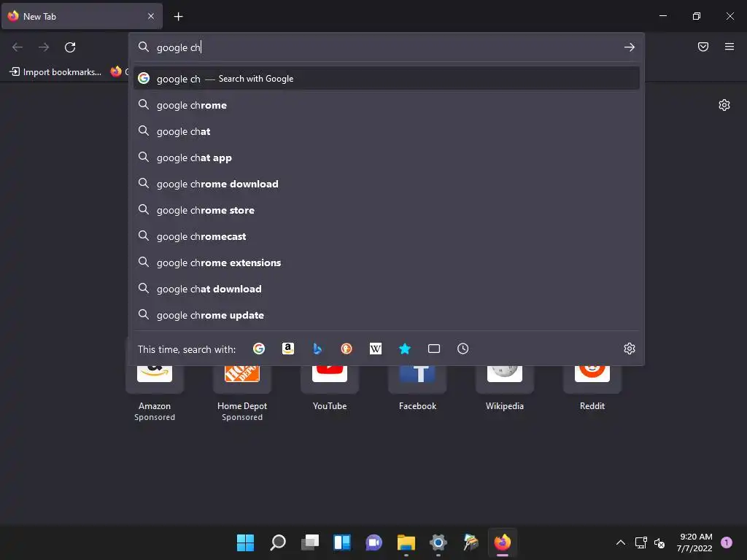Search with the Amazon one-off engine icon
This screenshot has height=560, width=747.
click(x=287, y=349)
